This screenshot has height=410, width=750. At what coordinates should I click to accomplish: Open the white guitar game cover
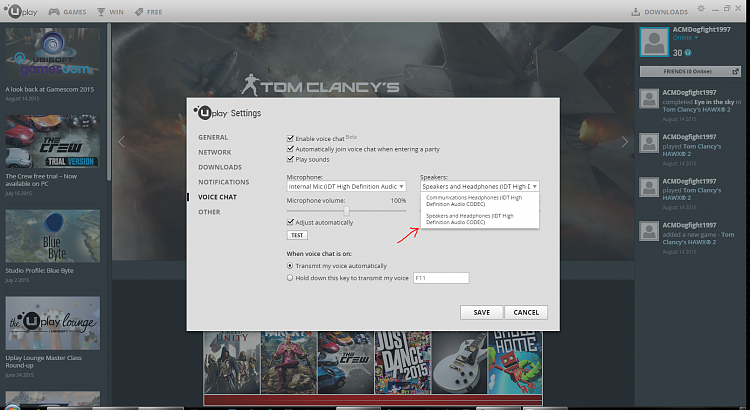click(x=459, y=363)
